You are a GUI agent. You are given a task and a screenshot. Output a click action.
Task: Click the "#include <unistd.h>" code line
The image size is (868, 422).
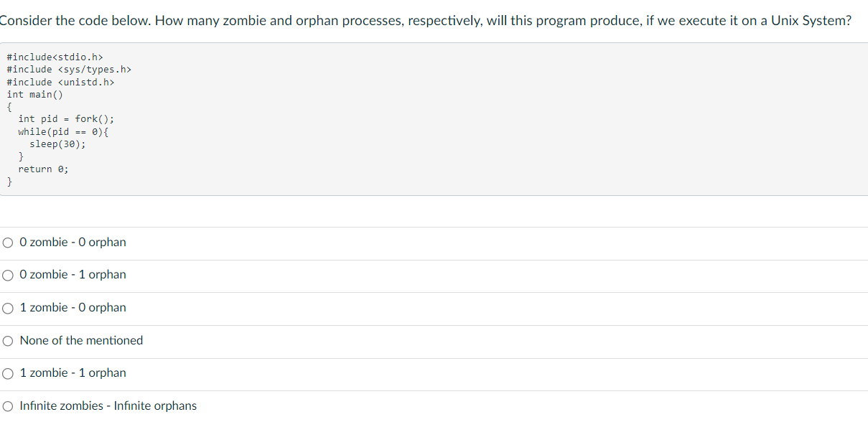60,82
